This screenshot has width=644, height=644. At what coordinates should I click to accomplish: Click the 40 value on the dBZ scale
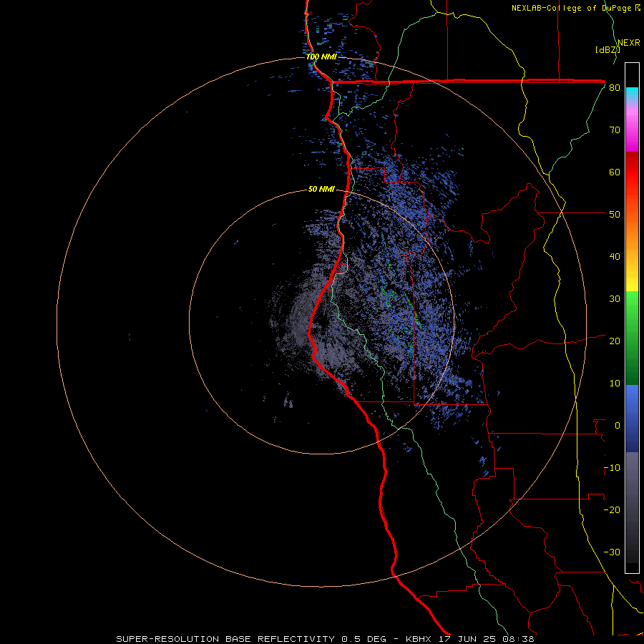click(615, 257)
